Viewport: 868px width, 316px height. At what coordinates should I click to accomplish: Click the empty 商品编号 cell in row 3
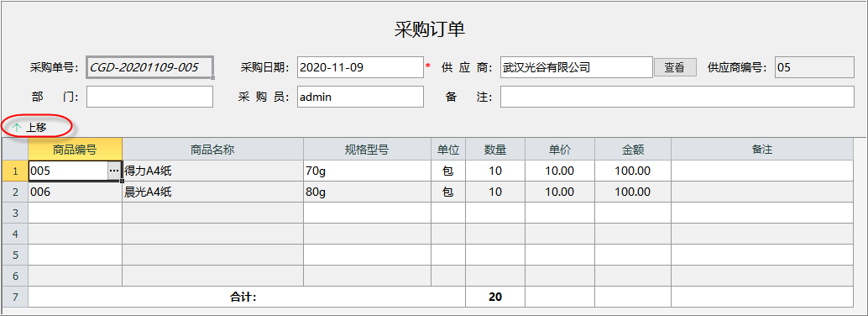tap(76, 213)
